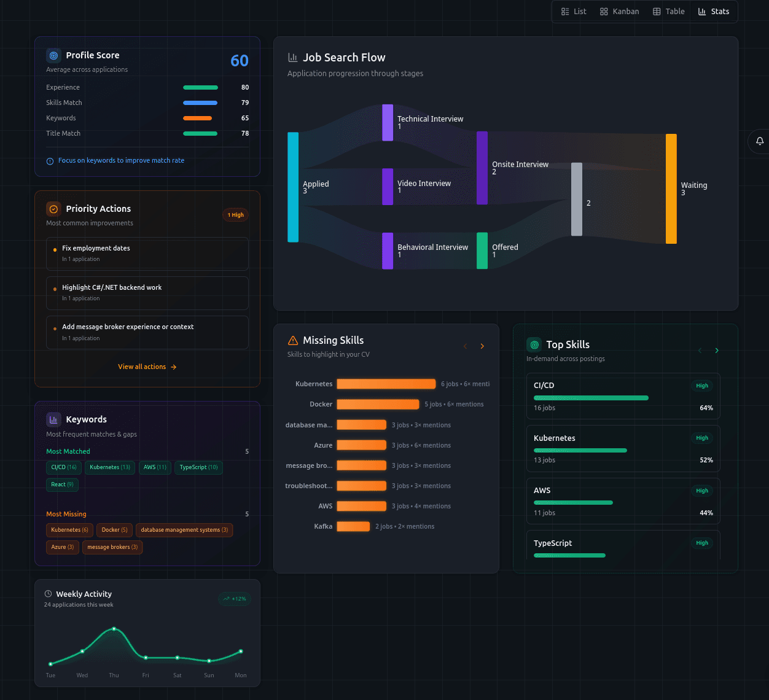Click the Missing Skills warning triangle icon
The width and height of the screenshot is (769, 700).
(293, 340)
